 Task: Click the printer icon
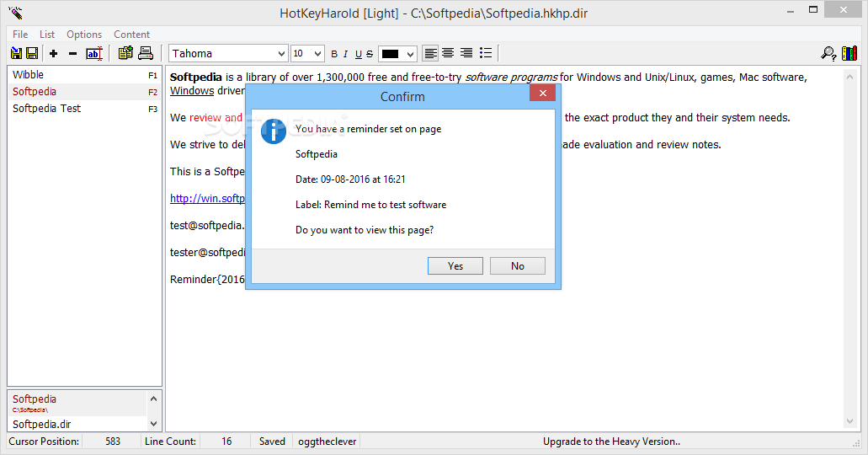pyautogui.click(x=146, y=52)
